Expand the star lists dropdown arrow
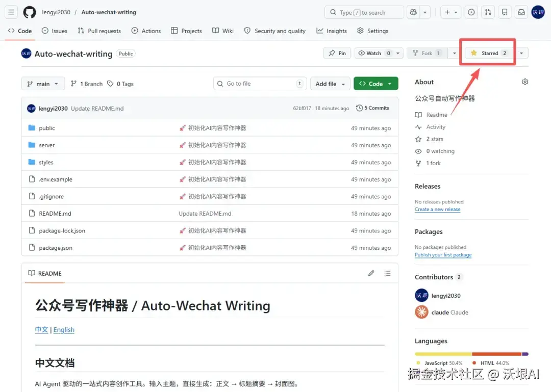Image resolution: width=551 pixels, height=392 pixels. (x=521, y=53)
